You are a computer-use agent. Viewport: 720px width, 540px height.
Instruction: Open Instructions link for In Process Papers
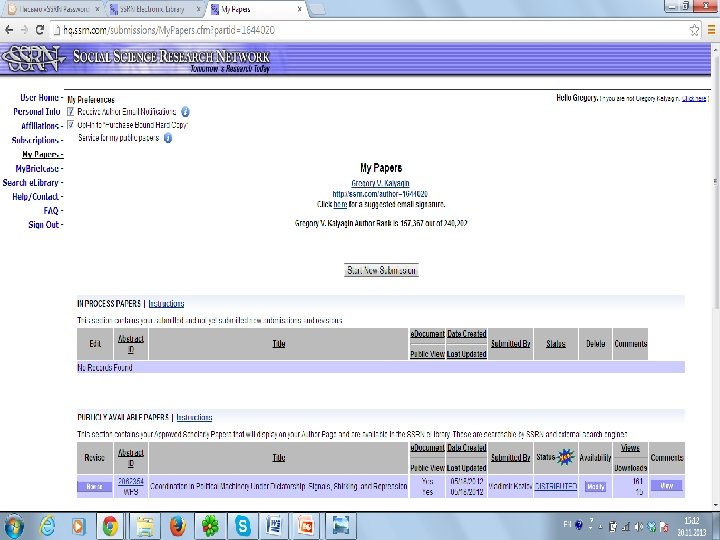[x=166, y=304]
